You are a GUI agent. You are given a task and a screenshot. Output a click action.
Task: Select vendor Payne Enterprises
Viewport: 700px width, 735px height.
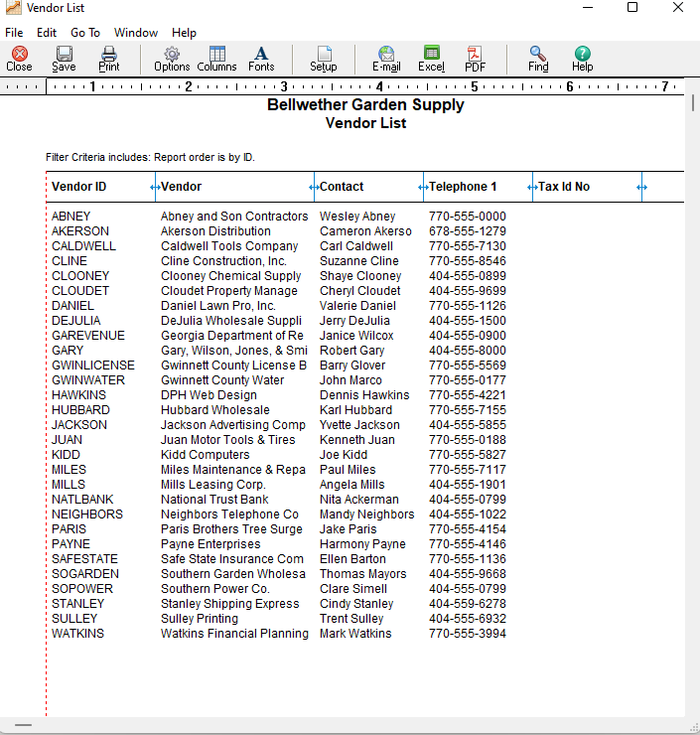[x=210, y=544]
